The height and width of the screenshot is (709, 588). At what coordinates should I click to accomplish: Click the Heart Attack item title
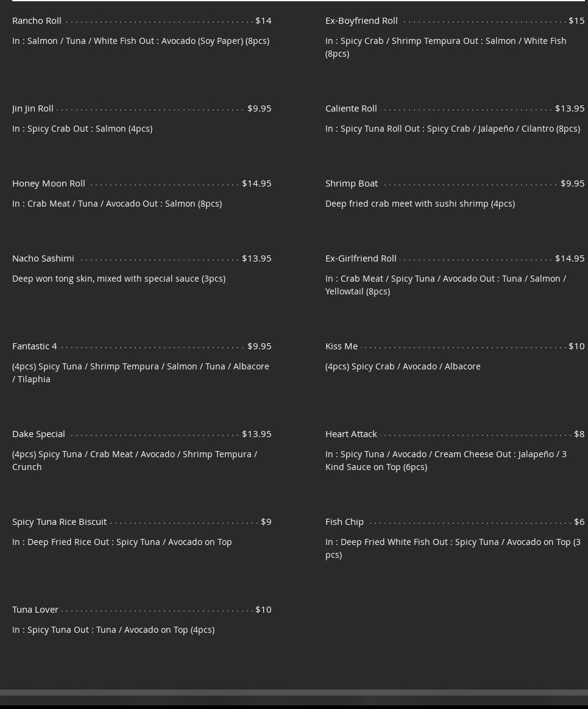351,433
